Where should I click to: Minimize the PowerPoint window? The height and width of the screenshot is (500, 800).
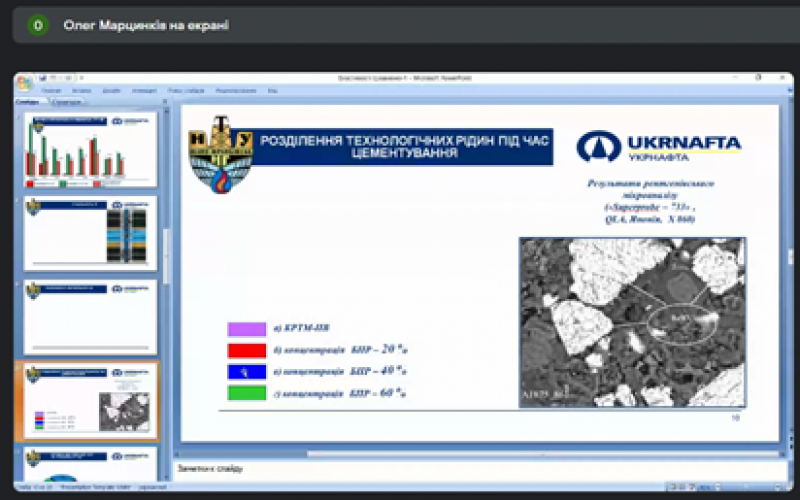coord(735,78)
